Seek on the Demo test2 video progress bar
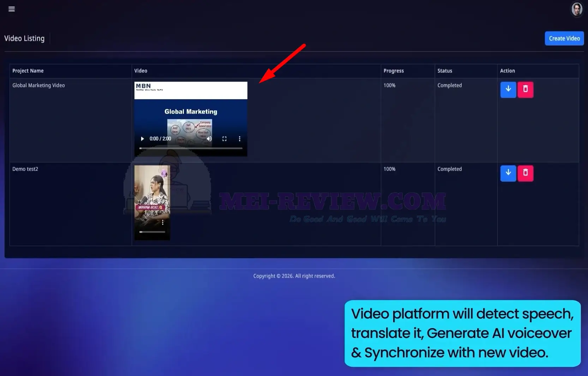Screen dimensions: 588x376 tap(152, 232)
